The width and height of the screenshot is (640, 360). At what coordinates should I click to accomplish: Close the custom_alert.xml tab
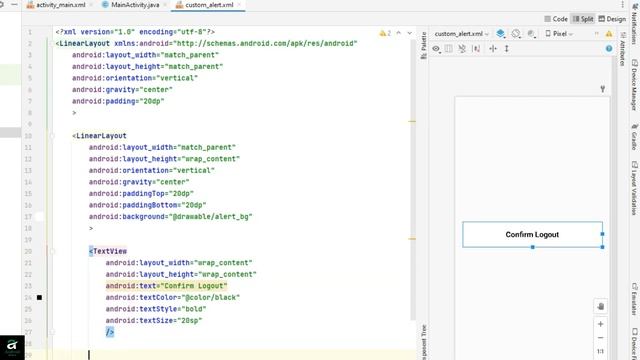pos(239,5)
